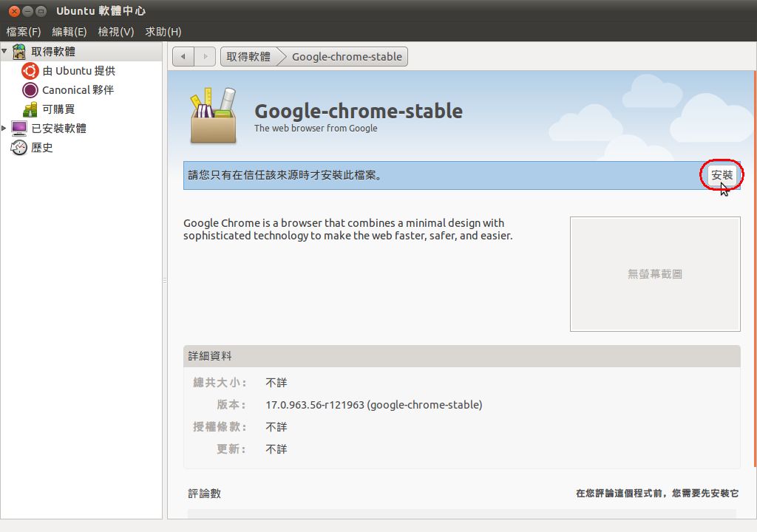Select the 取得軟體 sidebar row
The image size is (757, 532).
(81, 51)
